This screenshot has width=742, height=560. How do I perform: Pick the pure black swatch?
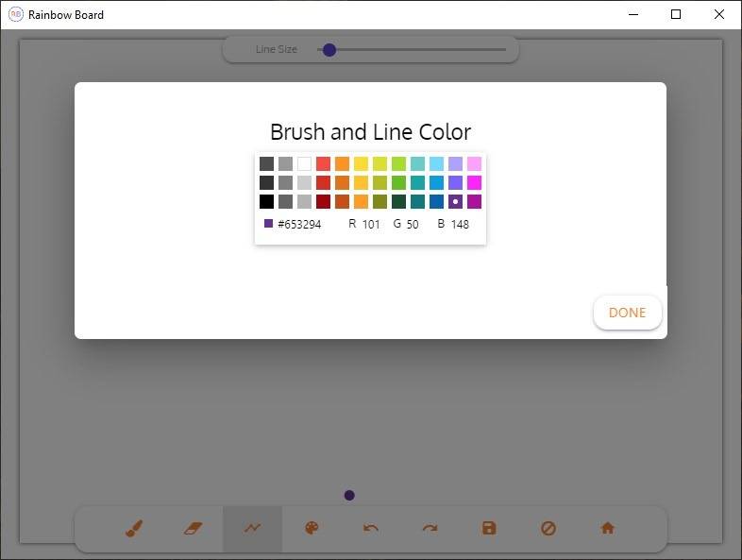(266, 202)
